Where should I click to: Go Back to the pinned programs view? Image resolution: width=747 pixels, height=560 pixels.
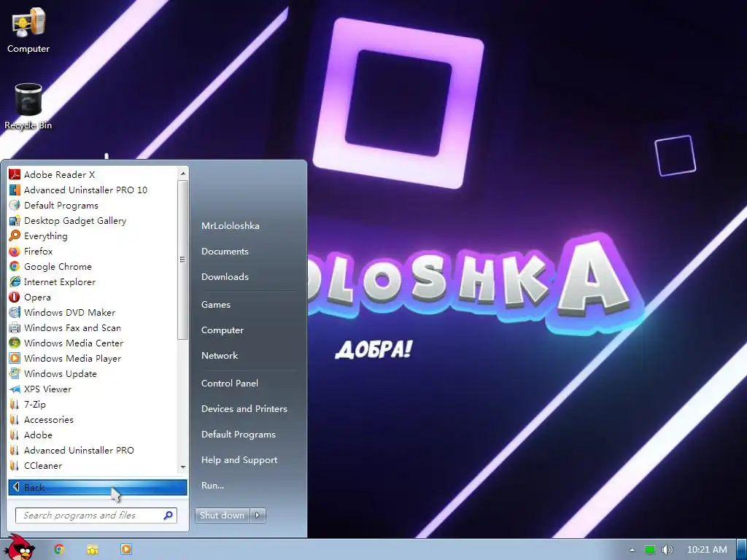(98, 487)
